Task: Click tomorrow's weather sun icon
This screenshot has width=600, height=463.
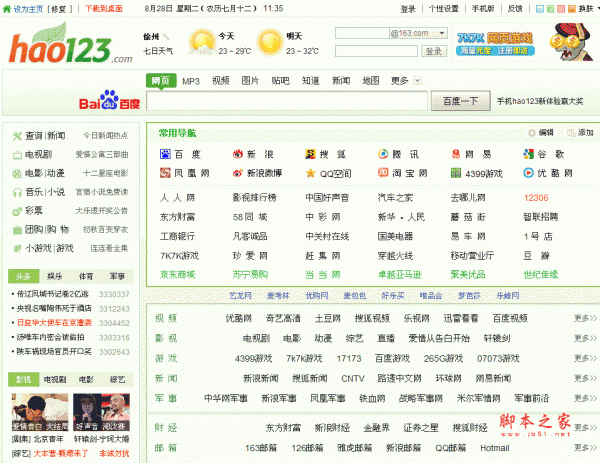Action: [x=269, y=42]
